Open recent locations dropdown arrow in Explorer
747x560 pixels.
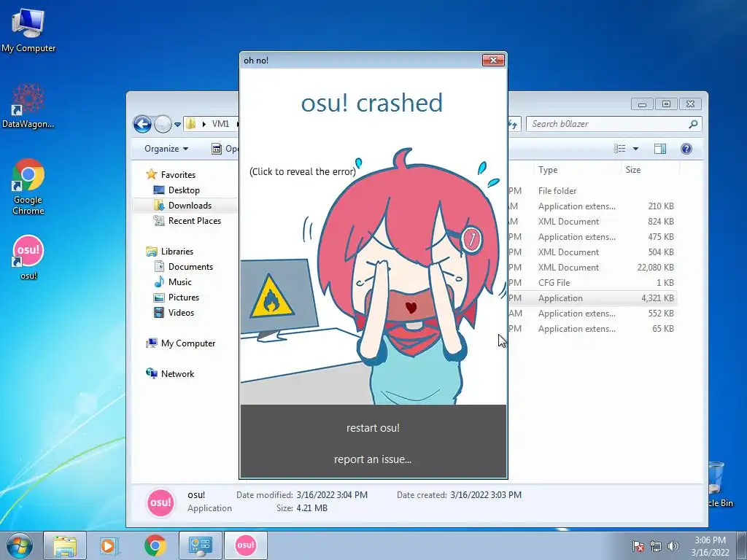coord(177,124)
